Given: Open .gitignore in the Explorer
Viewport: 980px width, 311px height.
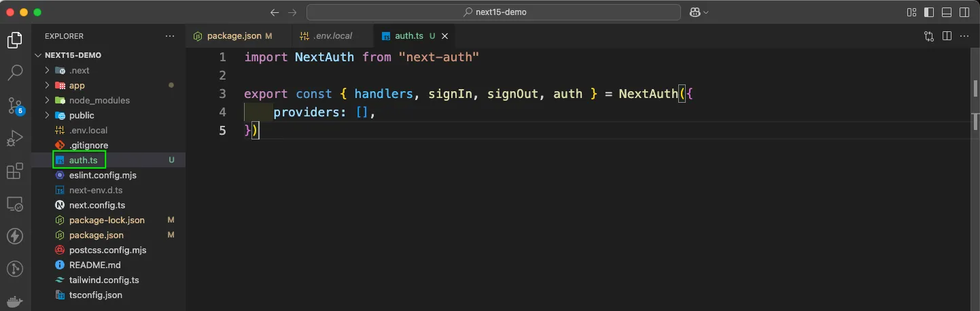Looking at the screenshot, I should coord(109,145).
